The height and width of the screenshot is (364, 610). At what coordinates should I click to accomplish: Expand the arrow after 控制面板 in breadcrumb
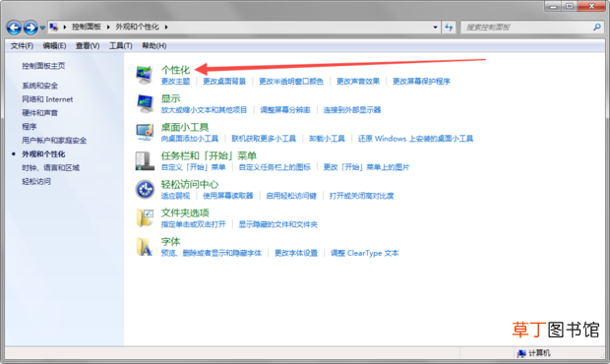pos(108,27)
